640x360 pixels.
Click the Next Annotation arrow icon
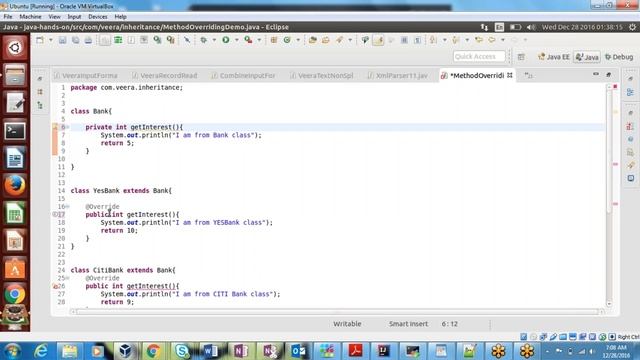click(x=433, y=40)
